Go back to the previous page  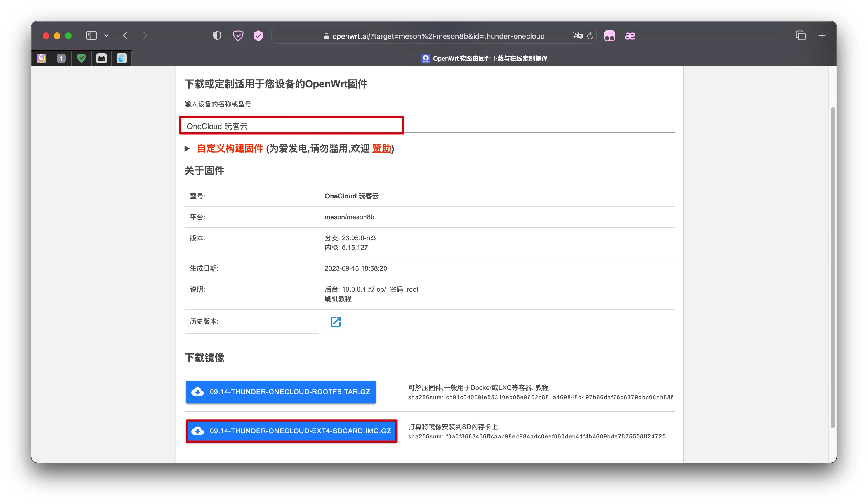click(x=125, y=36)
